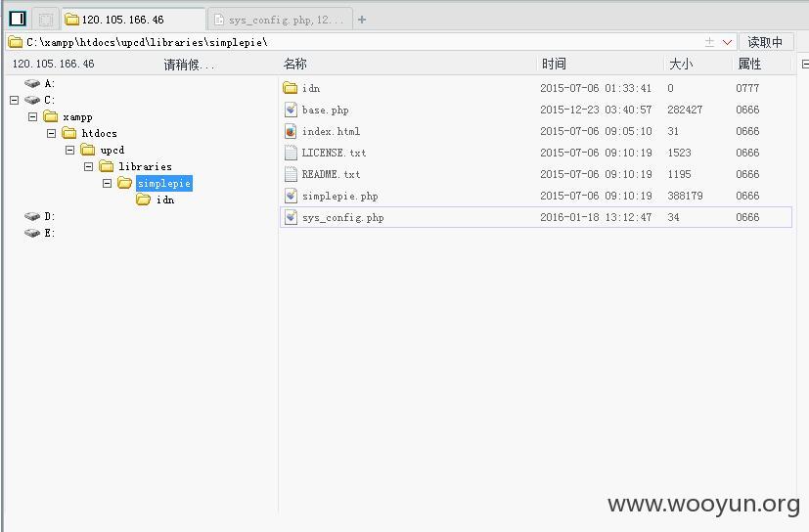Click the collapse icon at the right edge
The image size is (809, 532).
805,64
